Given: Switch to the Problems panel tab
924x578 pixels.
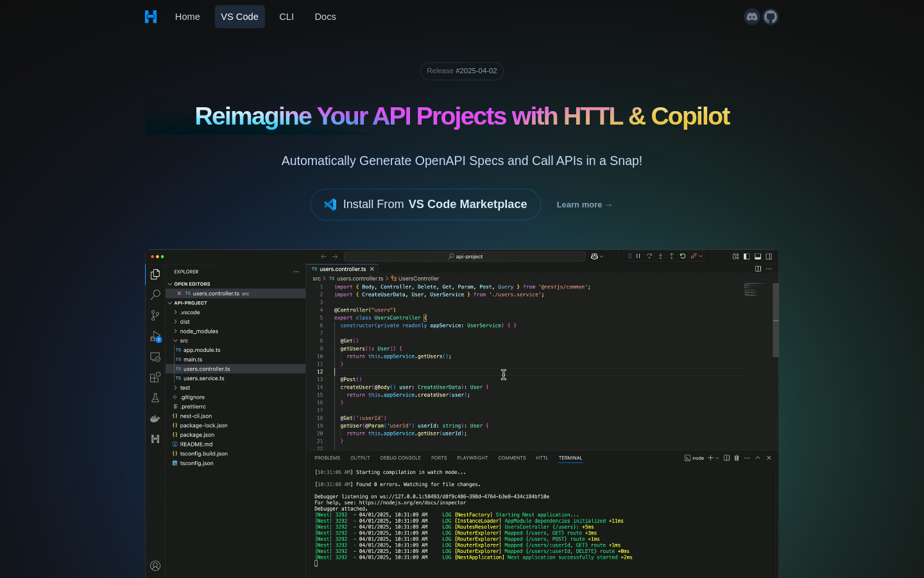Looking at the screenshot, I should [327, 458].
